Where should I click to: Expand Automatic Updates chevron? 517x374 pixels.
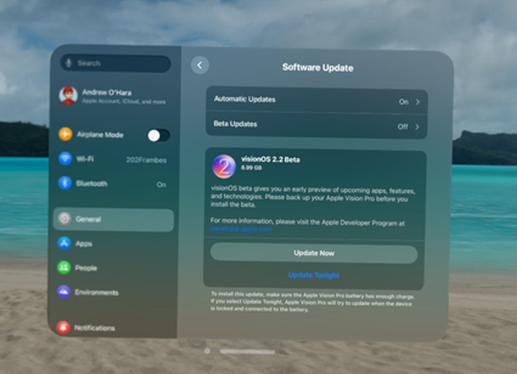pos(418,102)
